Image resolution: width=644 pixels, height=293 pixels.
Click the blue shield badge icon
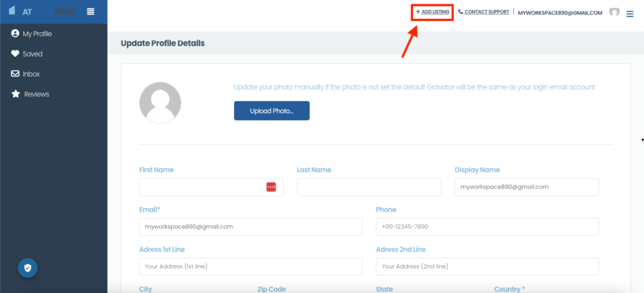point(27,267)
